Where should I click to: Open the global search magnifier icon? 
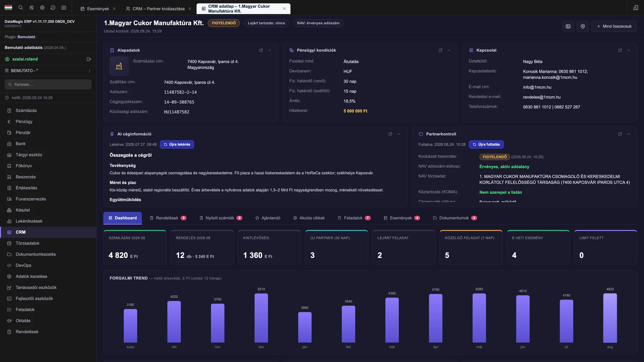pos(21,8)
